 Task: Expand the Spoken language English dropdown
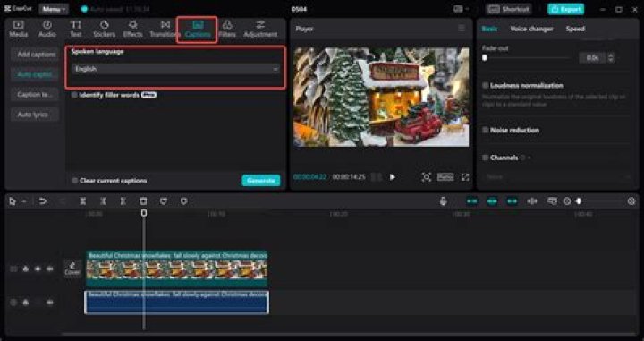point(175,69)
